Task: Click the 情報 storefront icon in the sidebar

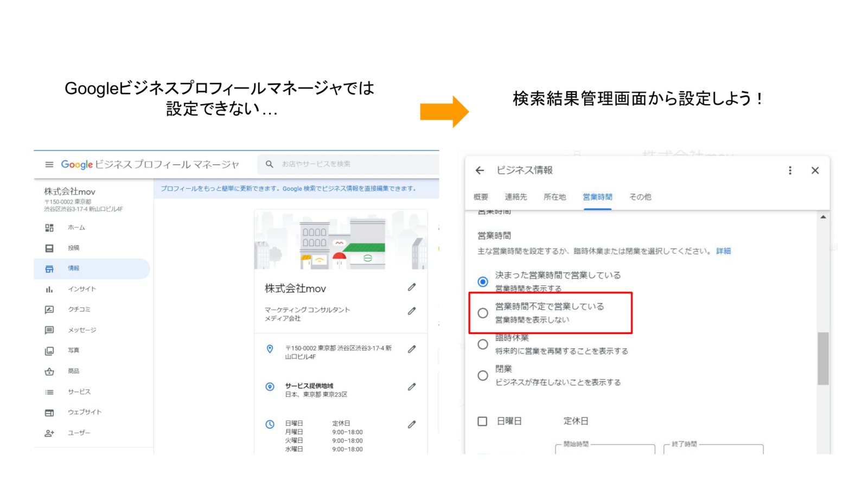Action: click(x=49, y=269)
